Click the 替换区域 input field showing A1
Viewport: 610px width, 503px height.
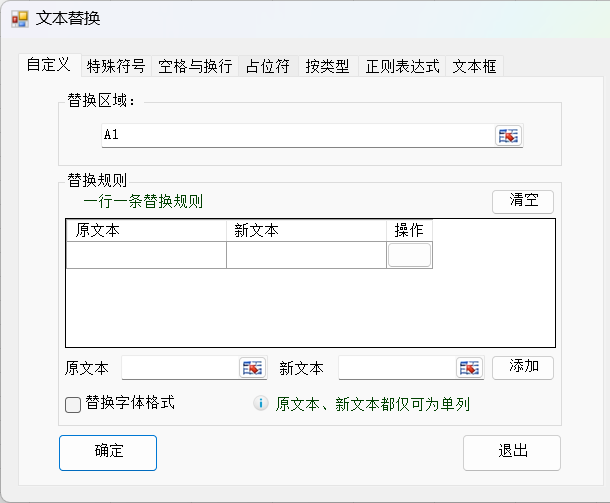point(296,135)
